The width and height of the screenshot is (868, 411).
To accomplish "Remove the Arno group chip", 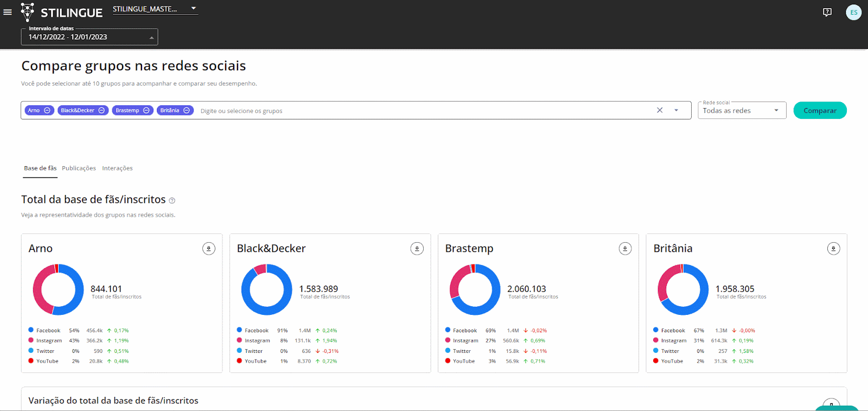I will point(47,110).
